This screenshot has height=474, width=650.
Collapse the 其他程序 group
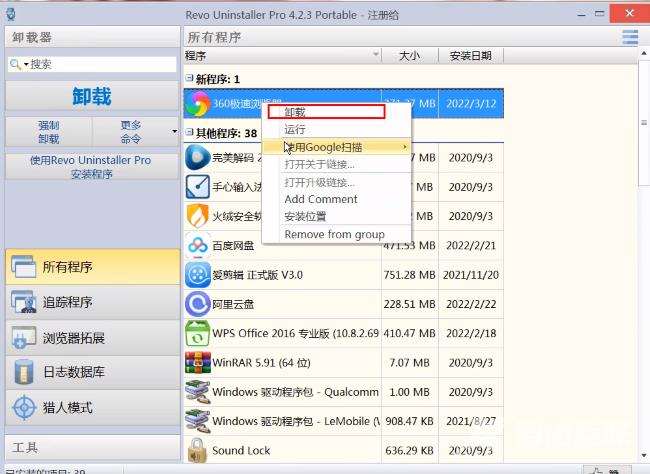[189, 132]
